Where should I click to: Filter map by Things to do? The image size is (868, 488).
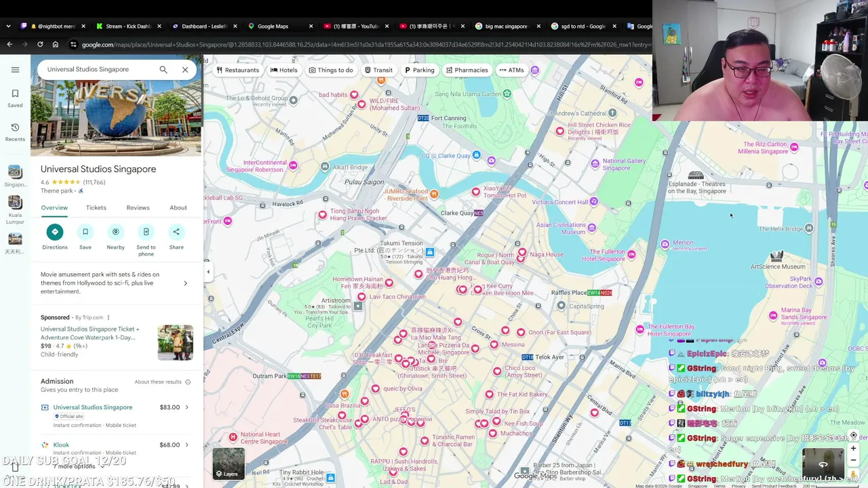[x=331, y=70]
